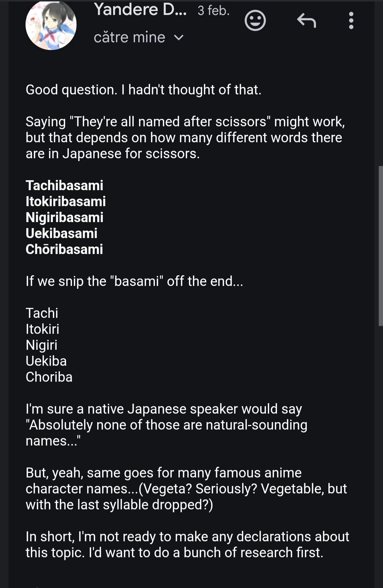Open the three-dot more options menu

tap(351, 21)
